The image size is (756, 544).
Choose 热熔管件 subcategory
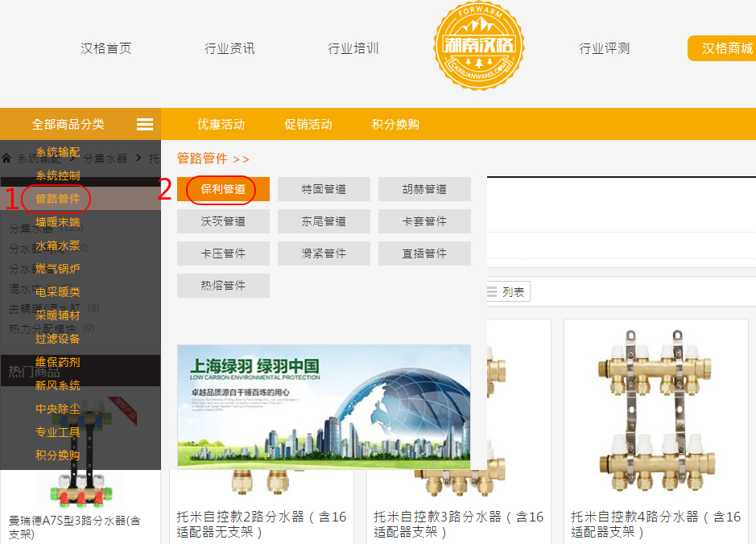(223, 286)
